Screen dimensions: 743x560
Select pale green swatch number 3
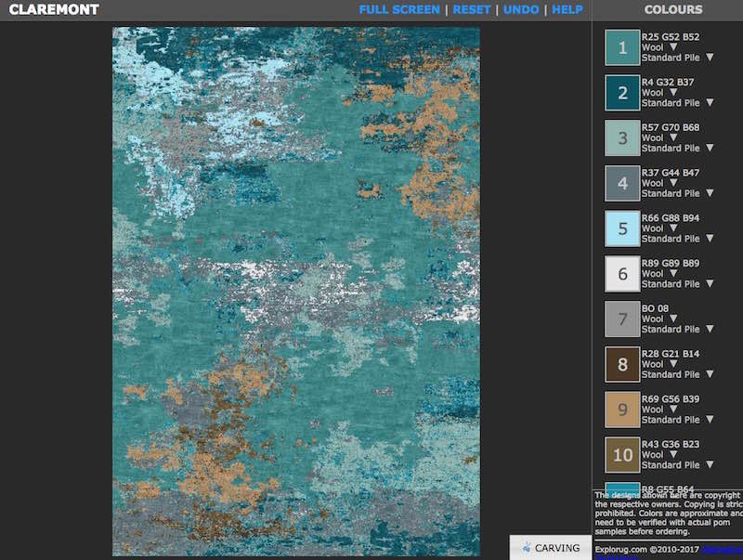pyautogui.click(x=622, y=137)
